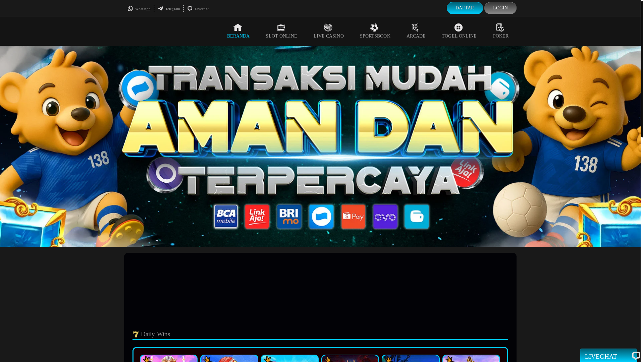Switch to the TOGEL ONLINE menu label

coord(459,36)
